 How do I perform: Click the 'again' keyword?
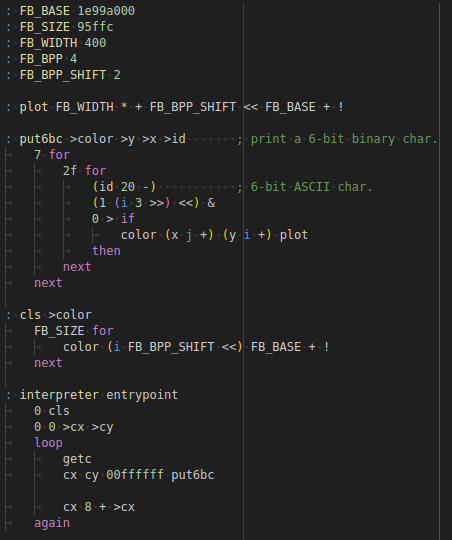(52, 523)
